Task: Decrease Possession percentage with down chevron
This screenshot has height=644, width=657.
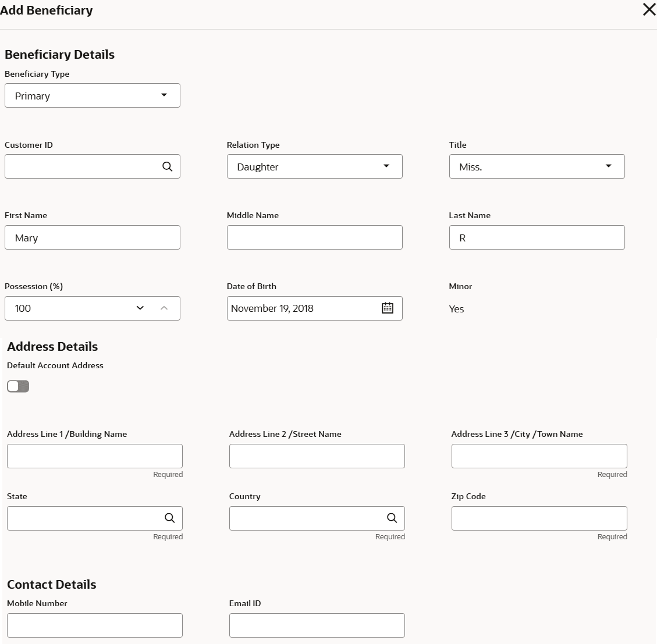Action: point(140,308)
